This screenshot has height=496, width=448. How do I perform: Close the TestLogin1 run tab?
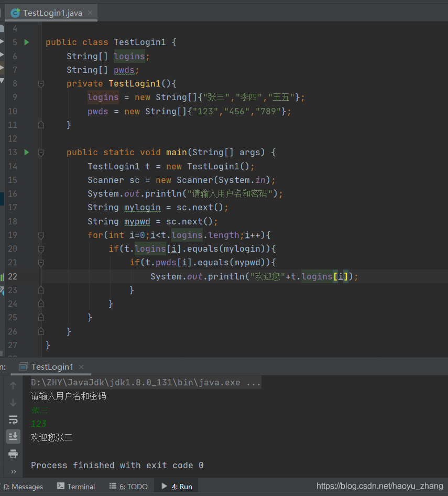pyautogui.click(x=81, y=367)
